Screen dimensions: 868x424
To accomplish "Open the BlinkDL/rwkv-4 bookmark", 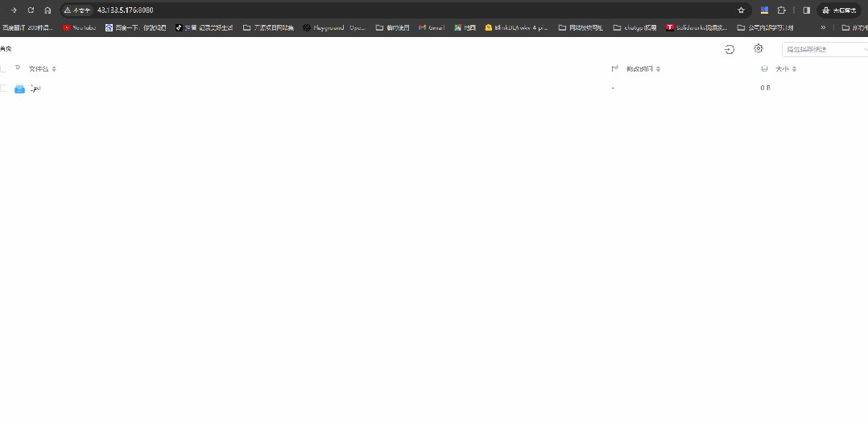I will pos(517,27).
